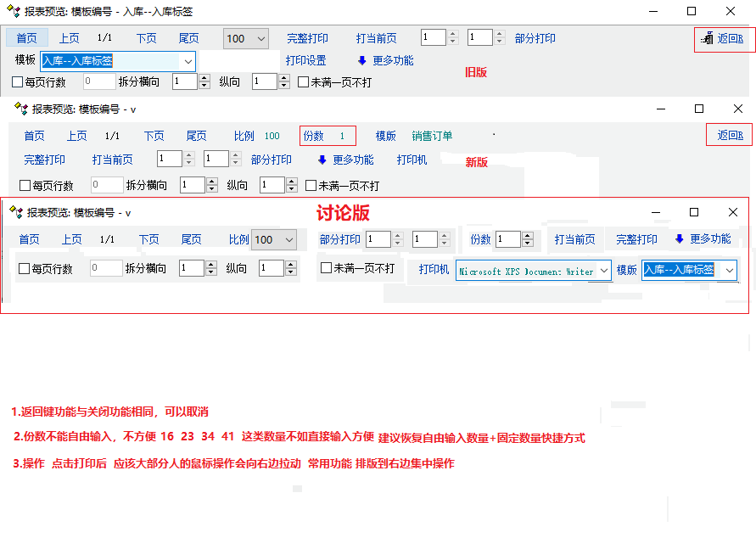Click 尾页 in the new version toolbar
The width and height of the screenshot is (756, 549).
196,136
